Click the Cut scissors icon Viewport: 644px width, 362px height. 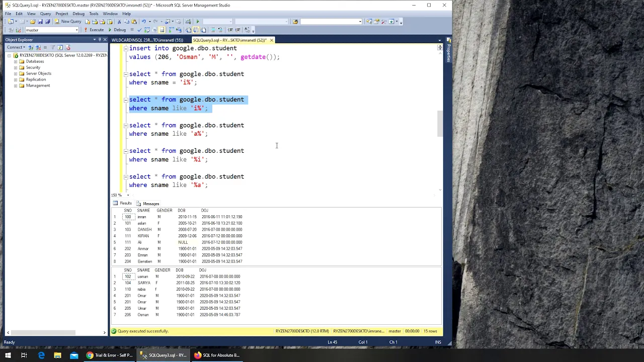click(119, 21)
